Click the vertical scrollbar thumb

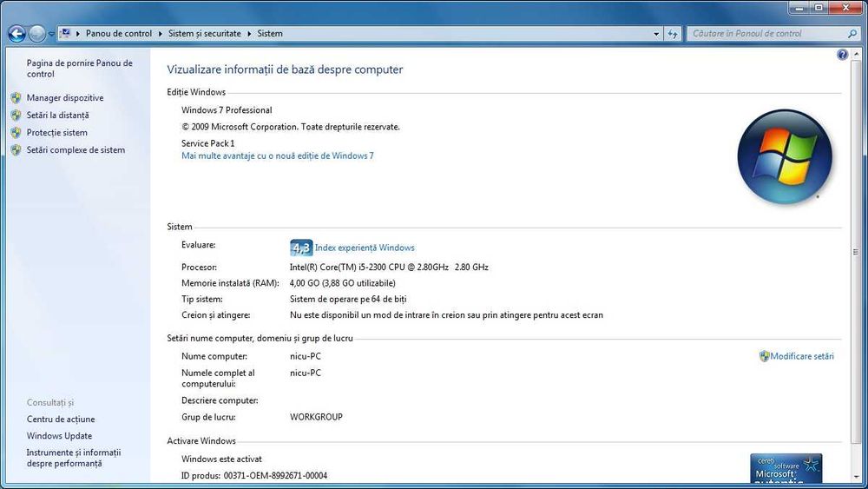click(x=857, y=252)
